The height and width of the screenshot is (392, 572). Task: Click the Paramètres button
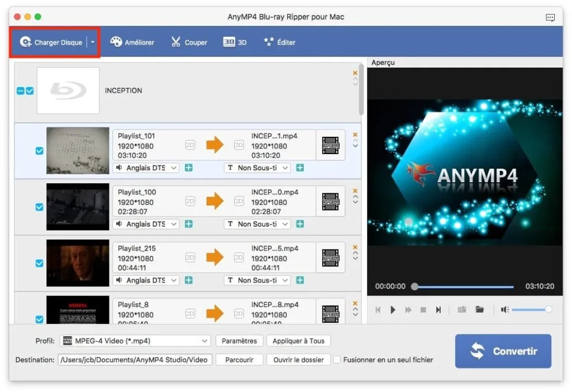pos(239,341)
